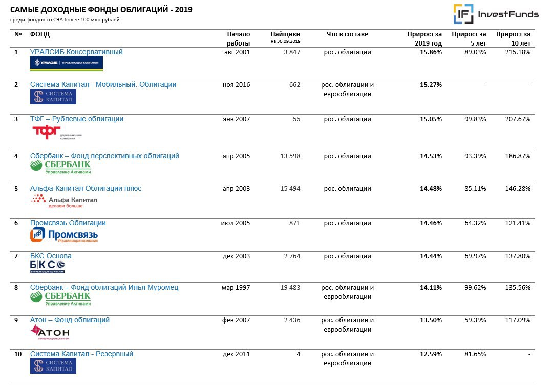Screen dimensions: 552x392
Task: Select the 3 847 shareholders value
Action: click(292, 52)
